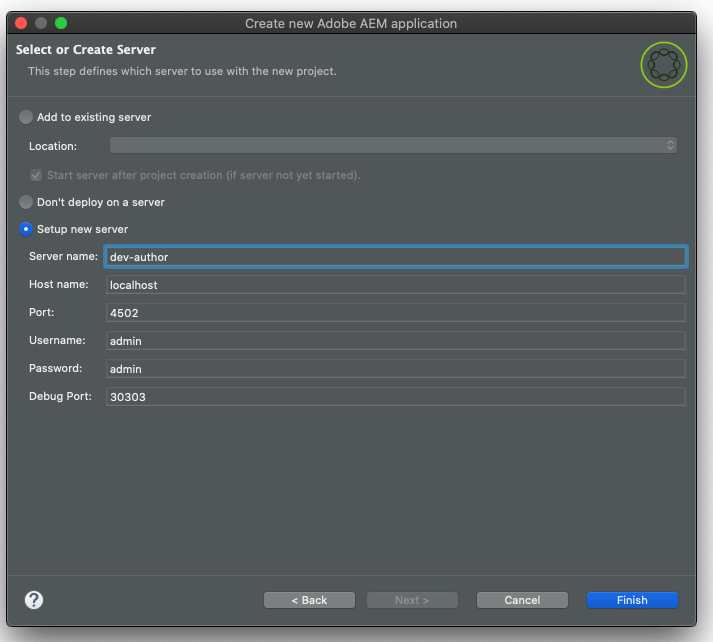The height and width of the screenshot is (642, 713).
Task: Click the Port field with 4502
Action: point(396,313)
